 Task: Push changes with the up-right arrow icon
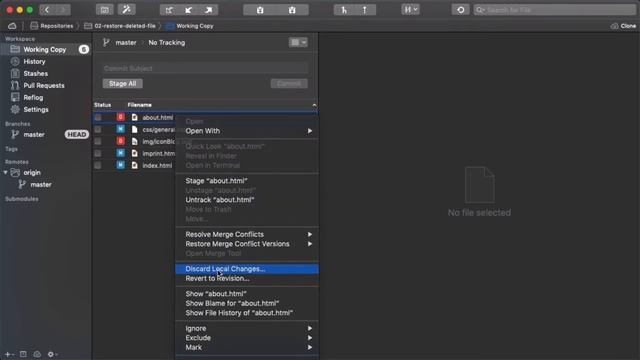tap(209, 10)
